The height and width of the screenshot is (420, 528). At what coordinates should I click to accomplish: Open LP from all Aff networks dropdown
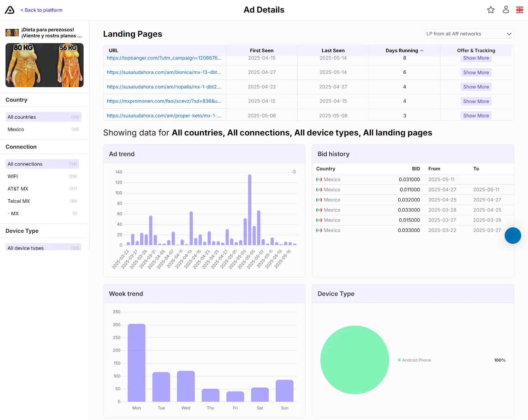[x=469, y=34]
